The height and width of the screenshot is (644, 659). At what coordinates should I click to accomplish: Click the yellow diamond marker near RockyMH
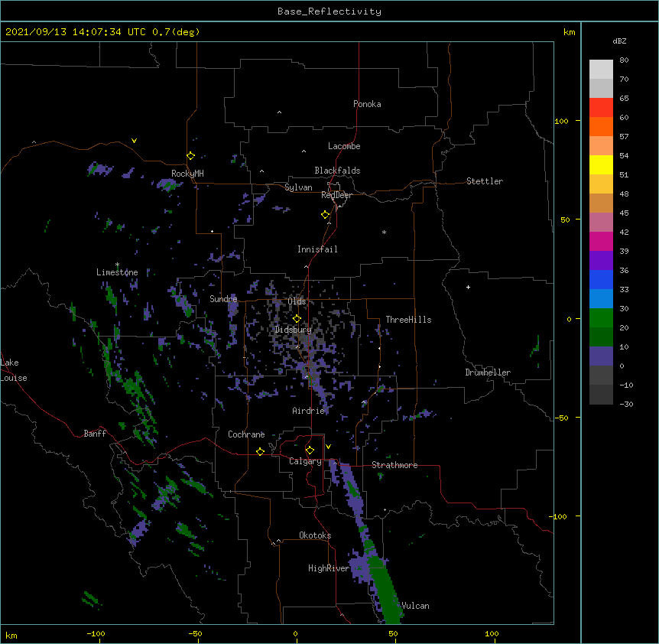tap(191, 156)
